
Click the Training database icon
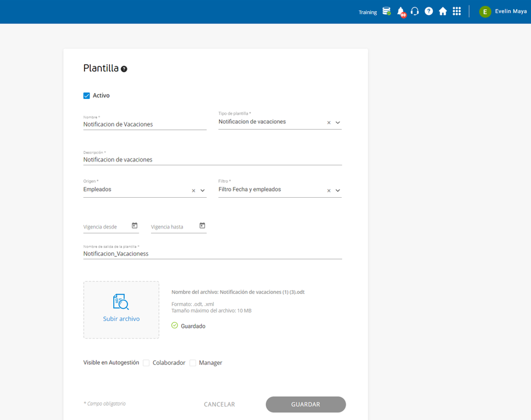[386, 11]
